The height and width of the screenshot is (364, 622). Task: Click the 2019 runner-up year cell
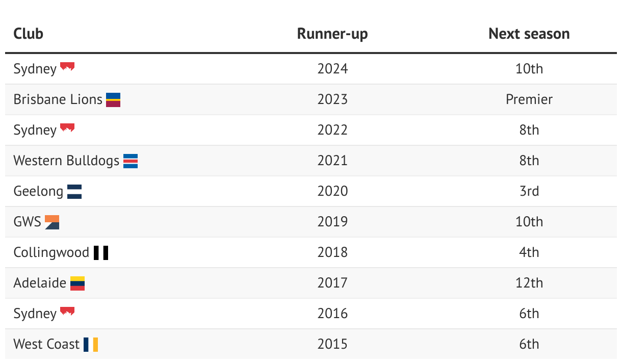coord(332,222)
